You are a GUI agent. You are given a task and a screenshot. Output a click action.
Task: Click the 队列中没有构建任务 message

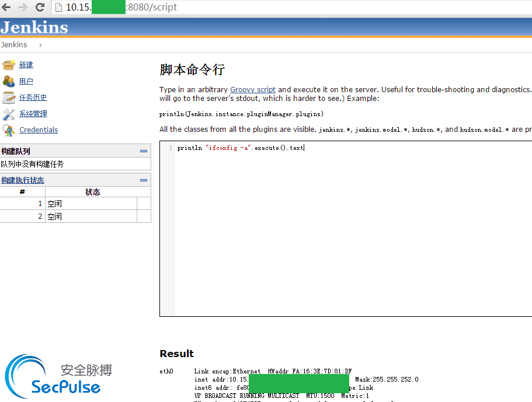(x=32, y=164)
